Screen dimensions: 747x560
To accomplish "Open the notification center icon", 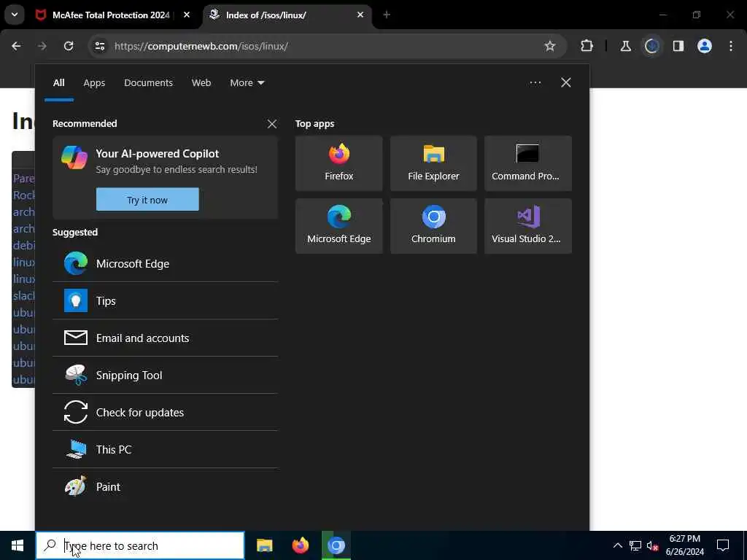I will 723,545.
